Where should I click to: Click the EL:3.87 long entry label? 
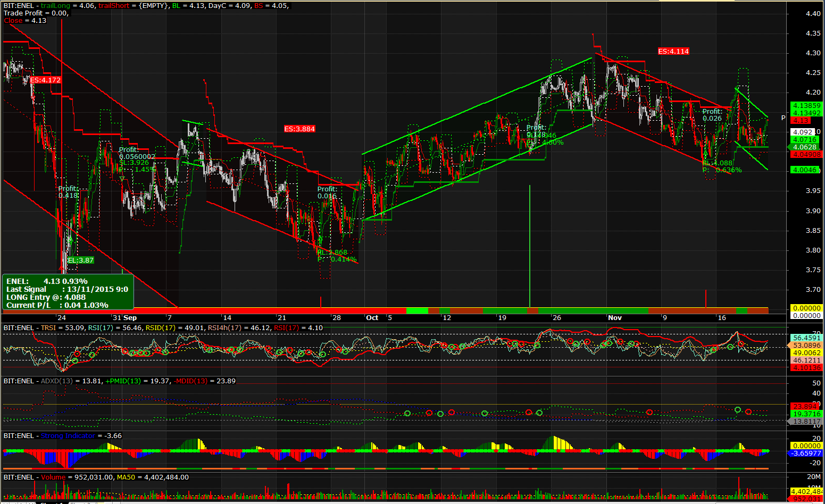81,261
